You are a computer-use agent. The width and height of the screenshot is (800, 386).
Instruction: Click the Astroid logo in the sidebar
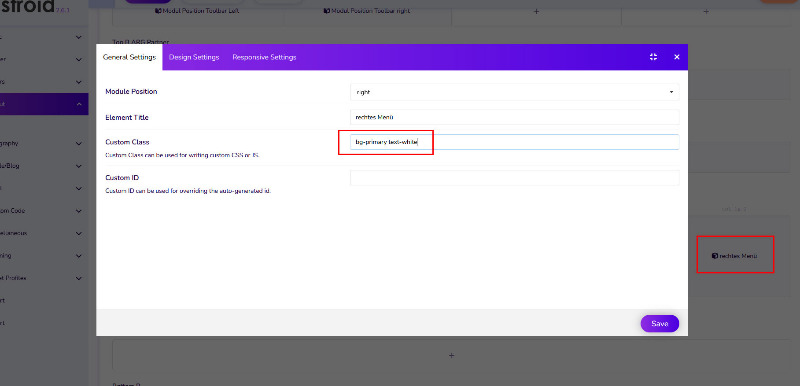(x=28, y=6)
